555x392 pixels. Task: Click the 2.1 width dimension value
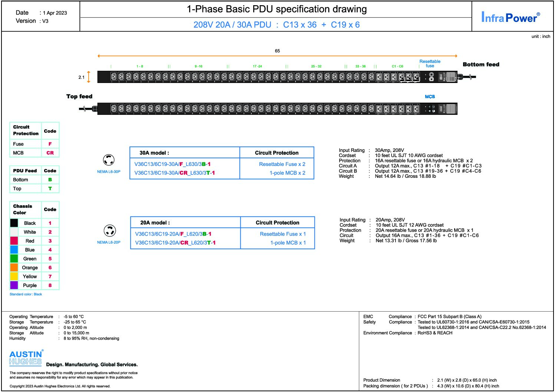82,77
